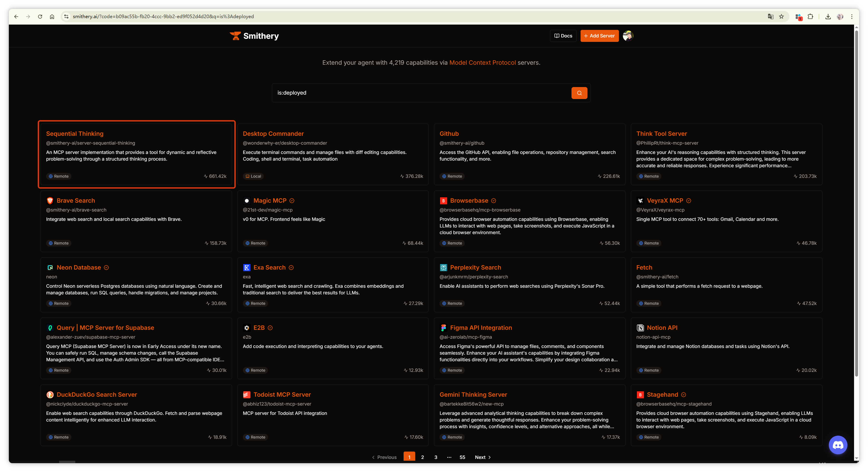Bookmark page with the star icon
Viewport: 868px width, 472px height.
coord(781,17)
